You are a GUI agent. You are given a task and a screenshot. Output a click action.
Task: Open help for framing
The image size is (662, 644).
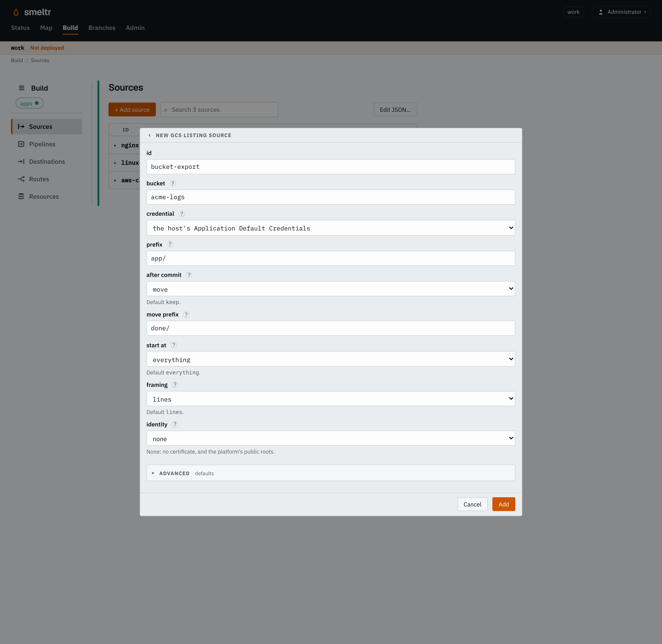coord(175,385)
